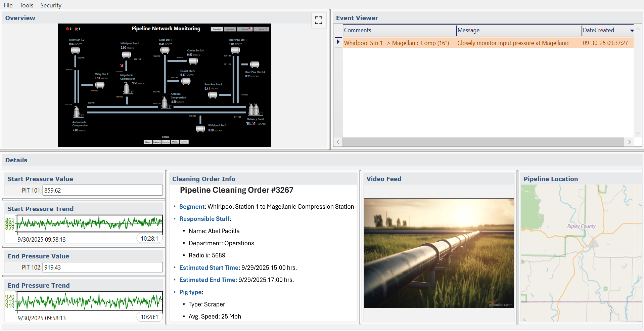Expand the Whirlpool Stn 1 event row arrow
This screenshot has width=644, height=331.
point(338,42)
